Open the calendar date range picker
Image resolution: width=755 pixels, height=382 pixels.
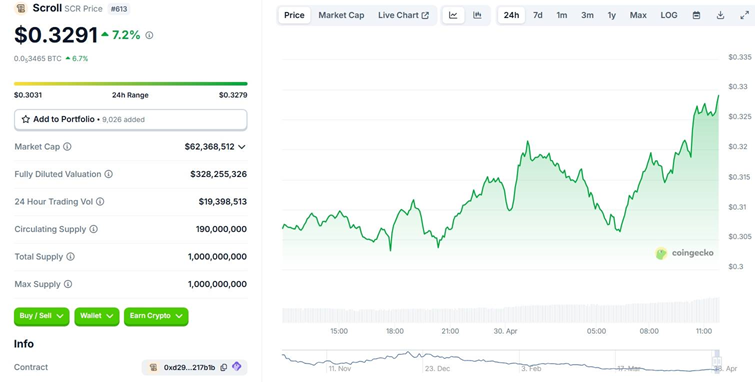point(696,15)
